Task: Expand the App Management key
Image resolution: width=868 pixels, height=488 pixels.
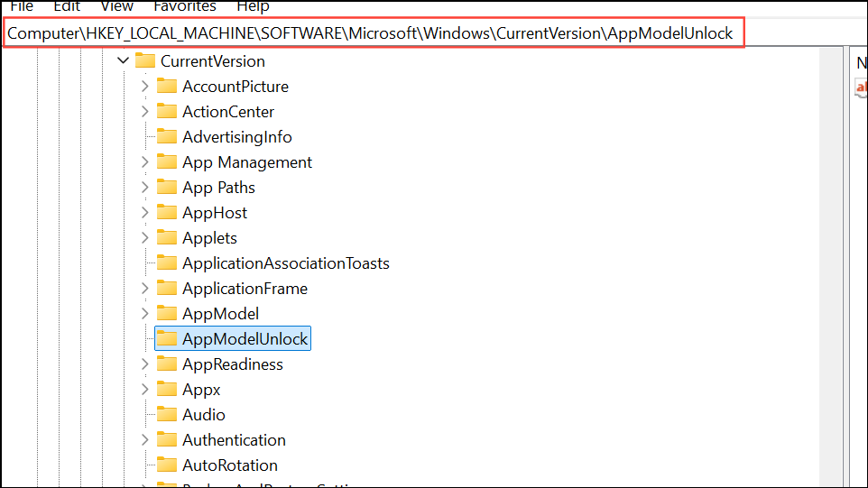Action: [x=144, y=162]
